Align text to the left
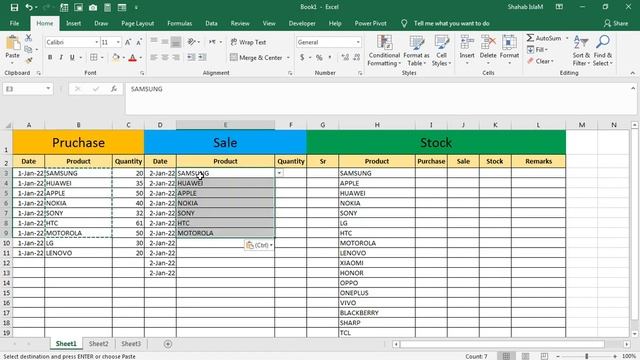Screen dimensions: 640x360 (154, 58)
